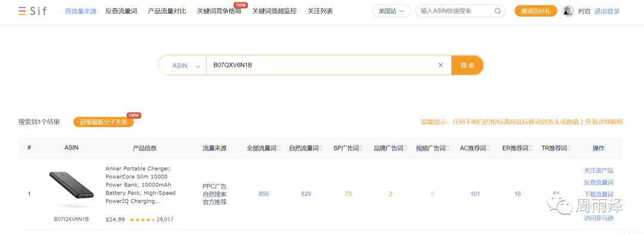Click the username 判官
The width and height of the screenshot is (644, 234).
(x=584, y=11)
